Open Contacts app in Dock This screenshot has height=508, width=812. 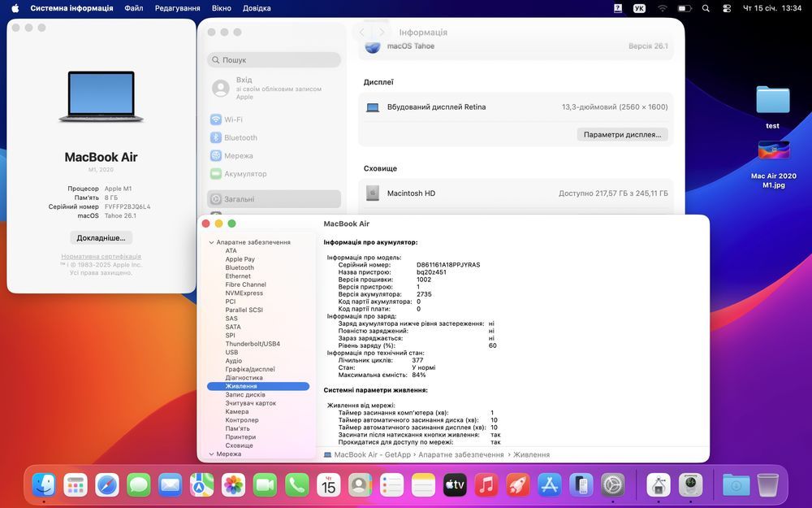360,485
